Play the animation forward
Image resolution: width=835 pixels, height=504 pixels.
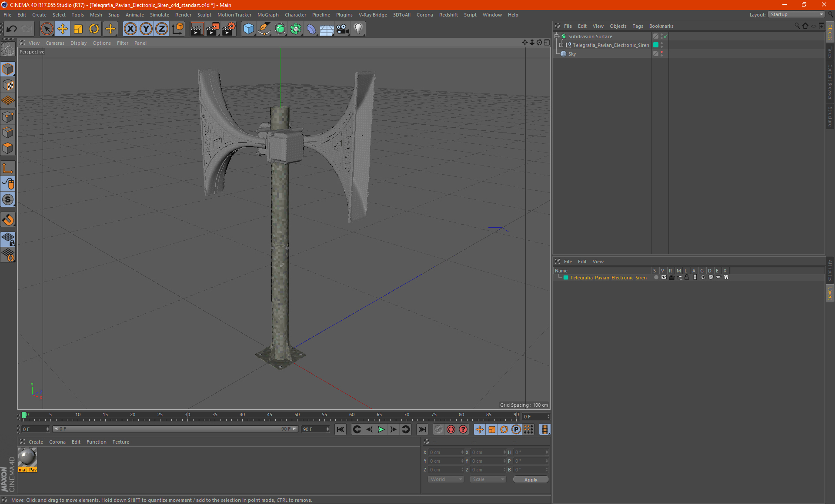click(381, 429)
